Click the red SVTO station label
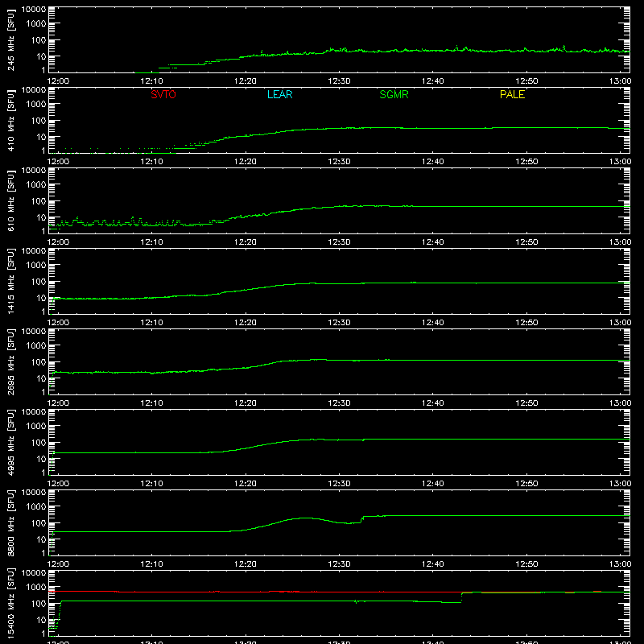 [x=163, y=94]
